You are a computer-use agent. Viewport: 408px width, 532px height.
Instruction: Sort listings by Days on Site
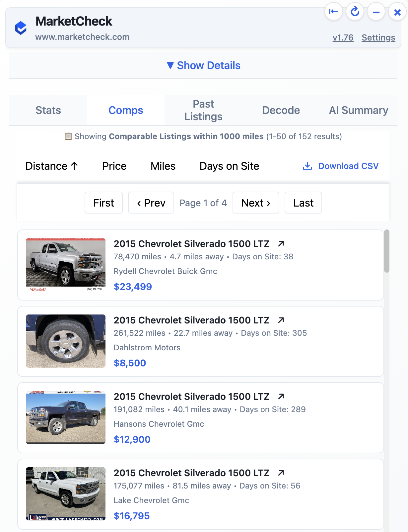click(229, 166)
